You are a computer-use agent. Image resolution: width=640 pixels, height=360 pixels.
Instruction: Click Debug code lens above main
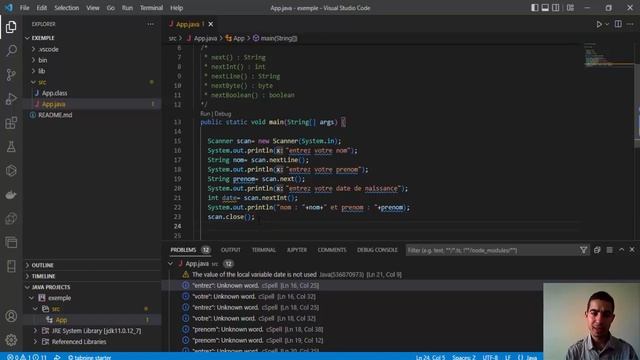222,114
